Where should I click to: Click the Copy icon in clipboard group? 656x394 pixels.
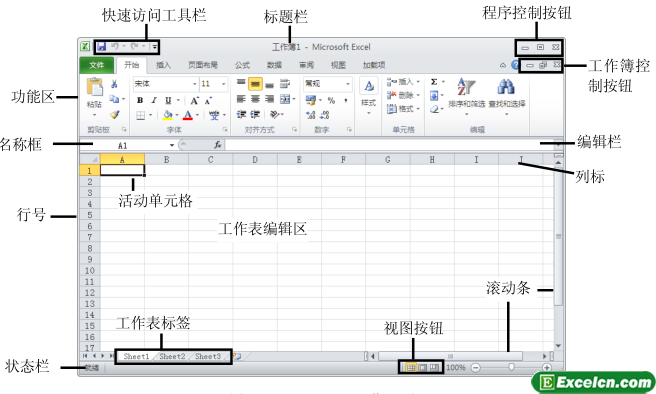coord(114,99)
